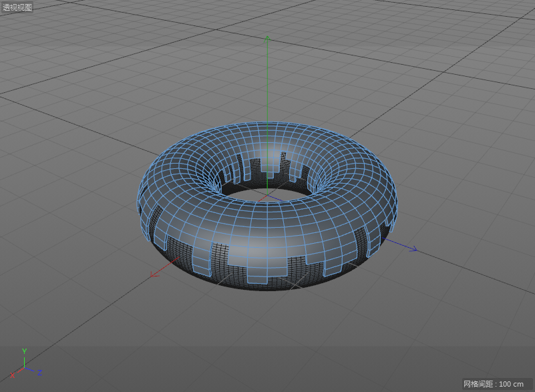
Task: Click the blue Z-axis line right of torus
Action: [x=401, y=246]
